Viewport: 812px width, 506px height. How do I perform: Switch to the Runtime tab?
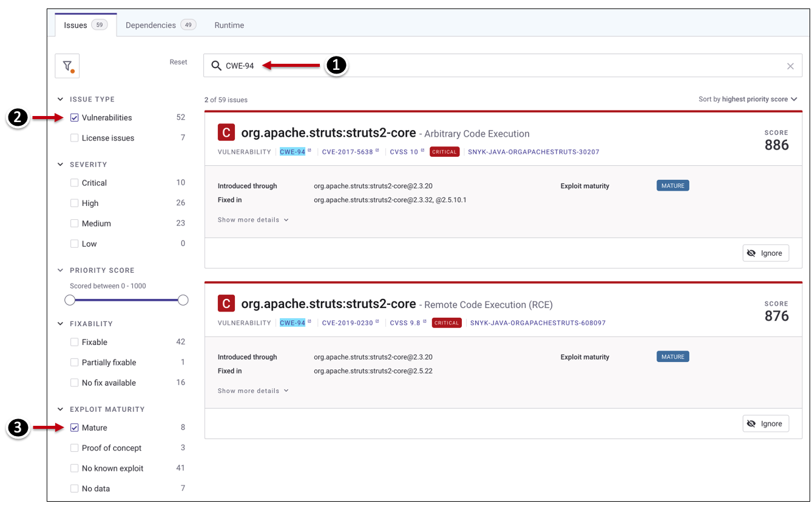click(x=229, y=25)
